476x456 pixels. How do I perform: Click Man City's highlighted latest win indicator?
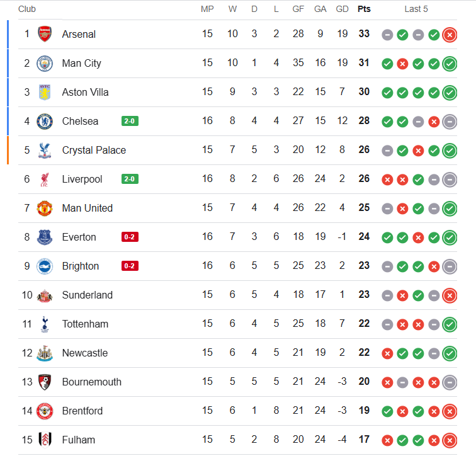pyautogui.click(x=450, y=64)
